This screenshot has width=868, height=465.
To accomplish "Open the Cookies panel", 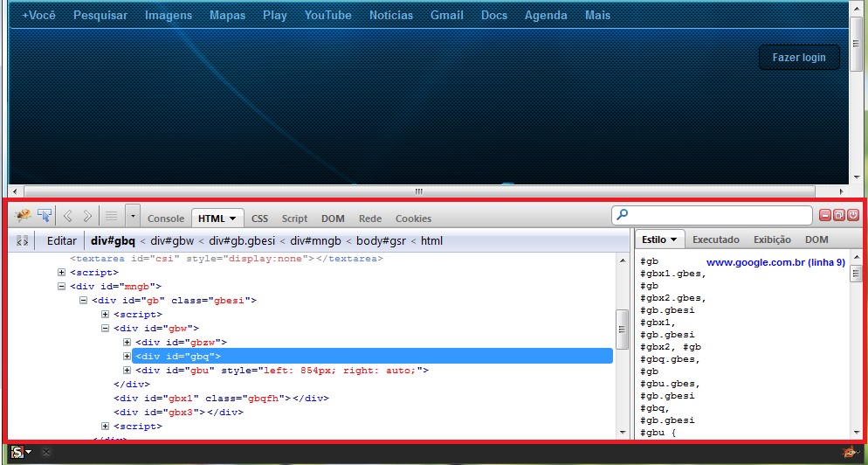I will tap(414, 219).
